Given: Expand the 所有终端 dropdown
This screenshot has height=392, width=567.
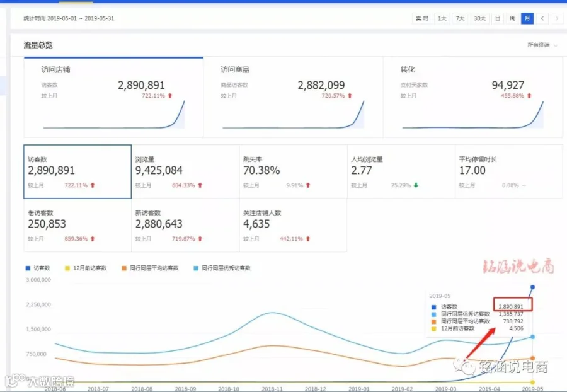Looking at the screenshot, I should click(x=542, y=45).
